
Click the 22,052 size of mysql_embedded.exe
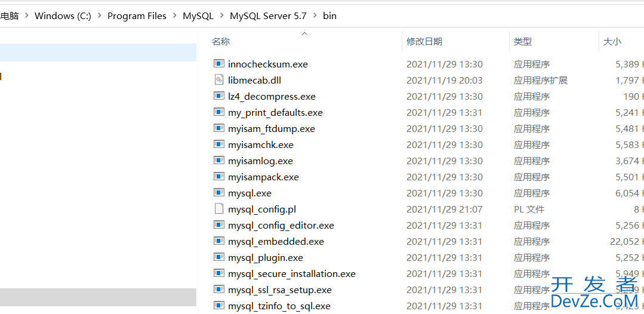(x=625, y=242)
